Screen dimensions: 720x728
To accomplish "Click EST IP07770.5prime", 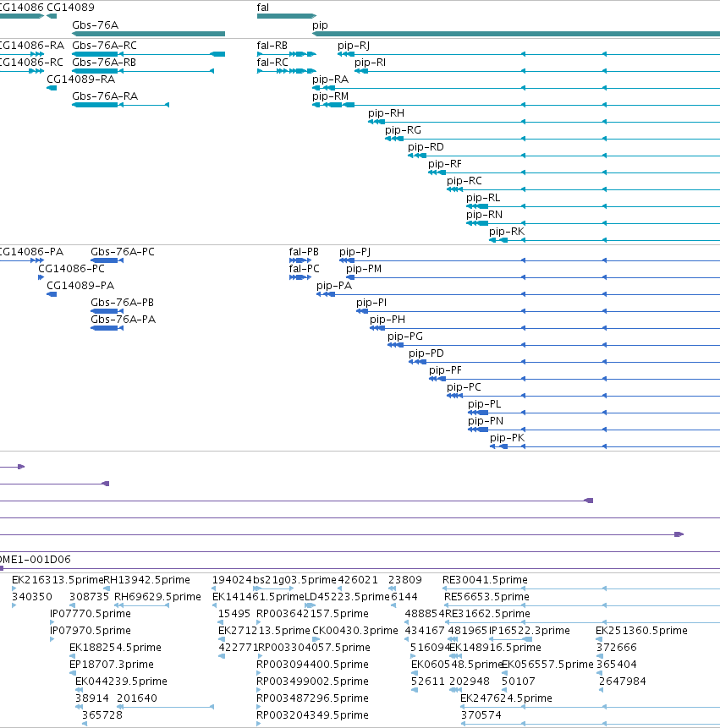I will (x=91, y=614).
